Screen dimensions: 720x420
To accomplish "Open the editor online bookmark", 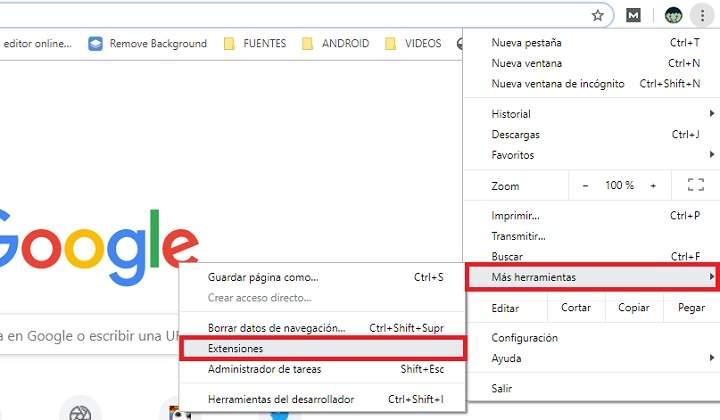I will [37, 44].
